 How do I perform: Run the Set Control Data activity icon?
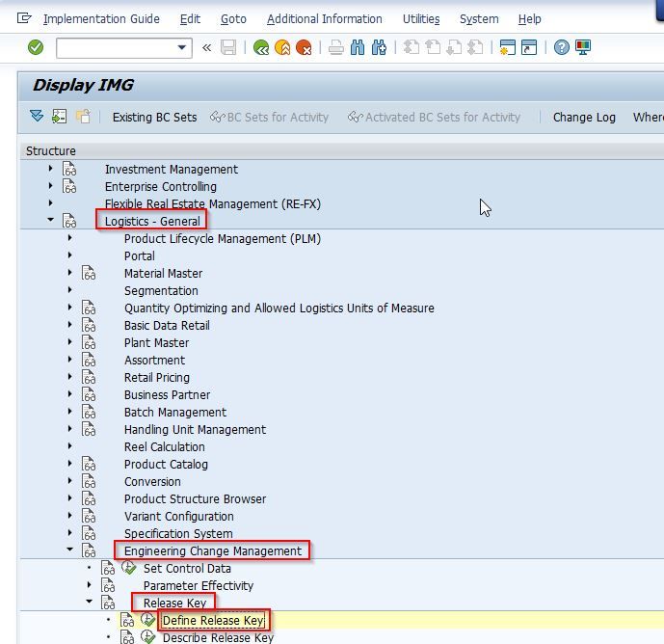(x=128, y=568)
